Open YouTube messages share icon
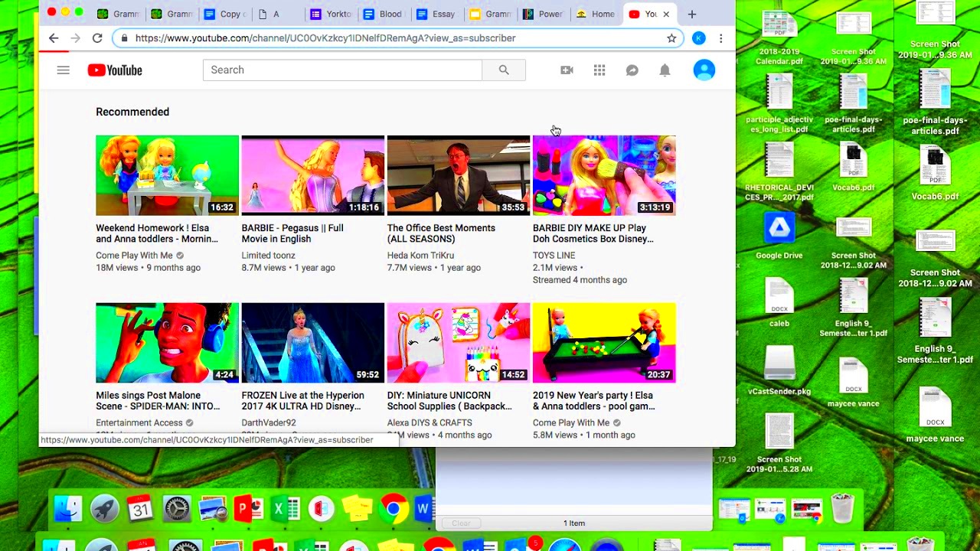Viewport: 980px width, 551px height. (x=632, y=70)
